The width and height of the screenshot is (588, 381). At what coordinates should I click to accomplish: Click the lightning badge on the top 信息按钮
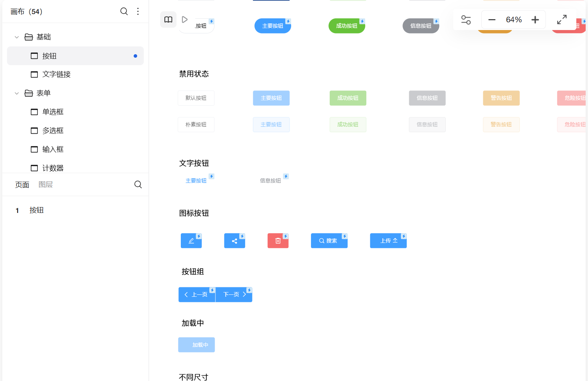(x=436, y=21)
